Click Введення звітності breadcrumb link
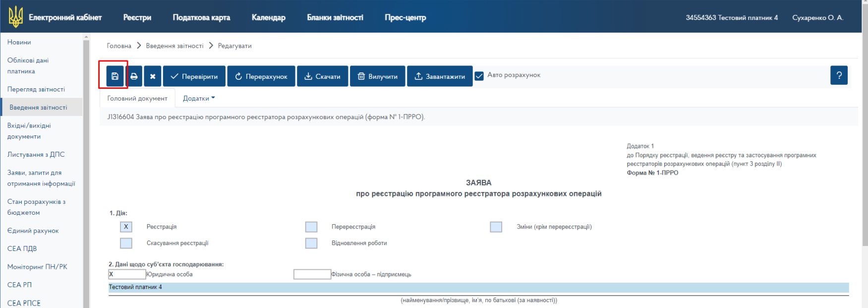Image resolution: width=868 pixels, height=308 pixels. tap(174, 46)
